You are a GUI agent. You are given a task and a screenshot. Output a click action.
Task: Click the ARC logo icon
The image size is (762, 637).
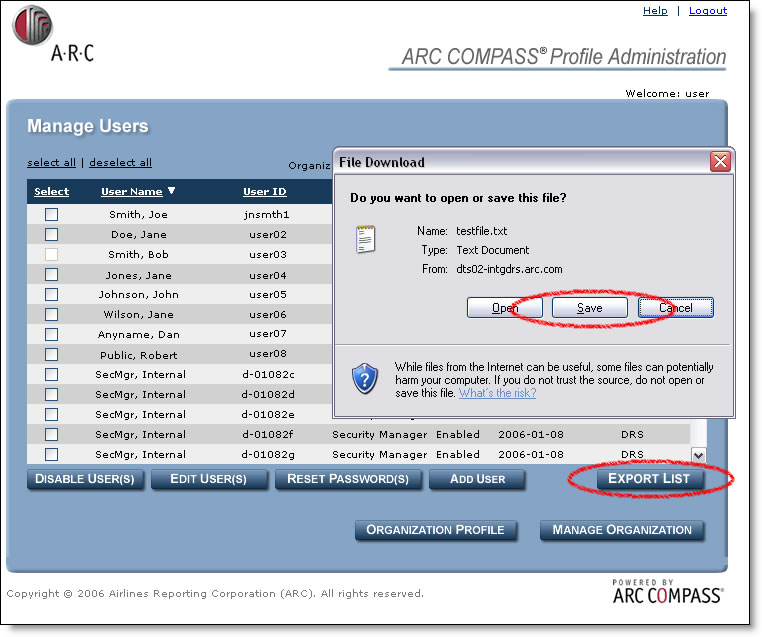coord(32,25)
